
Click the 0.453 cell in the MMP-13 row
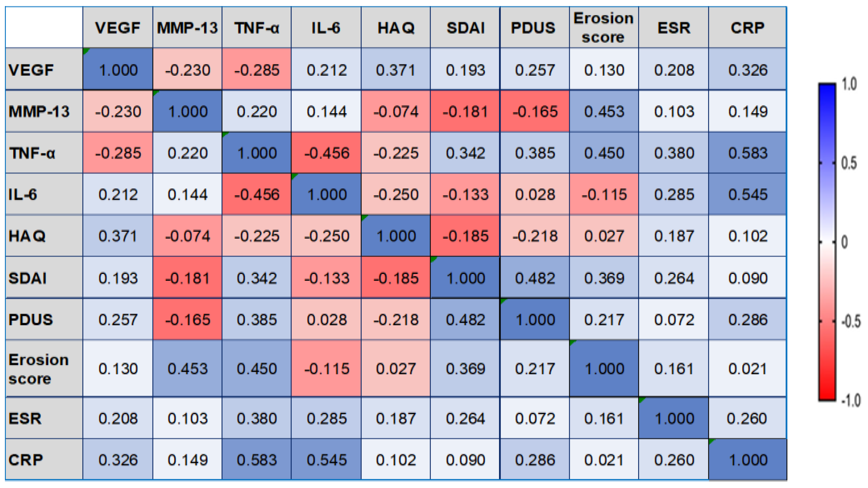coord(603,111)
